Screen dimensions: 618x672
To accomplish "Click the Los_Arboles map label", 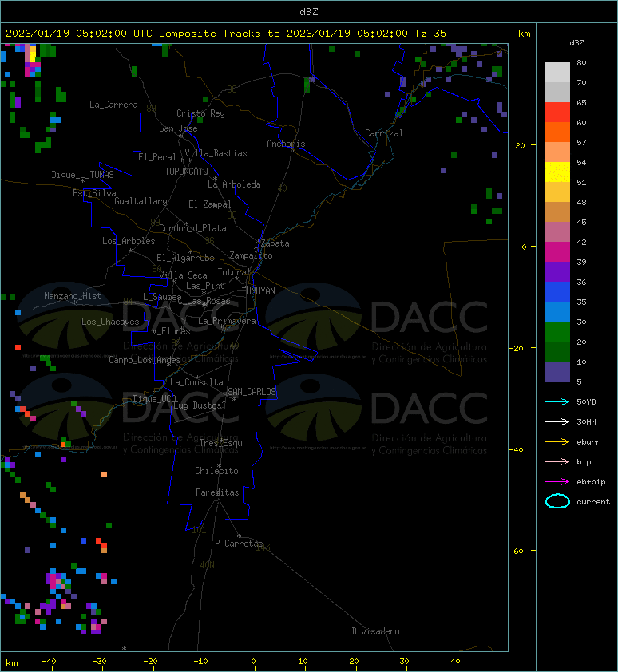I will (x=129, y=241).
